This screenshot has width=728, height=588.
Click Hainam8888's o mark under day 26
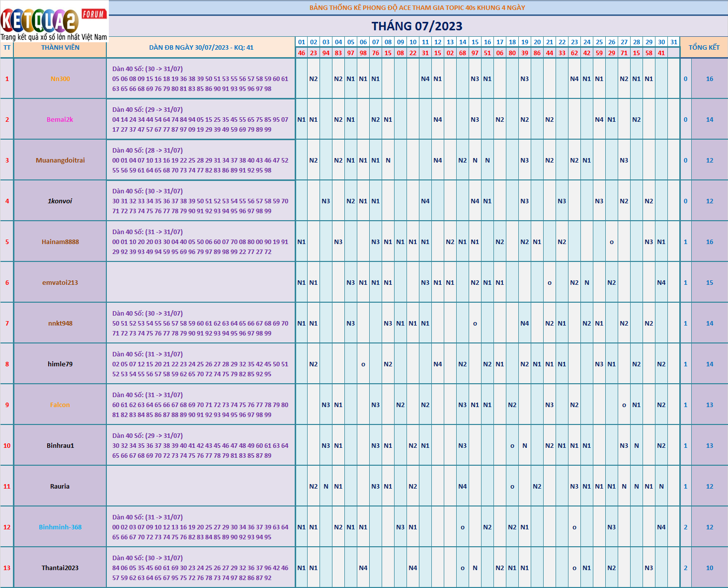[612, 242]
